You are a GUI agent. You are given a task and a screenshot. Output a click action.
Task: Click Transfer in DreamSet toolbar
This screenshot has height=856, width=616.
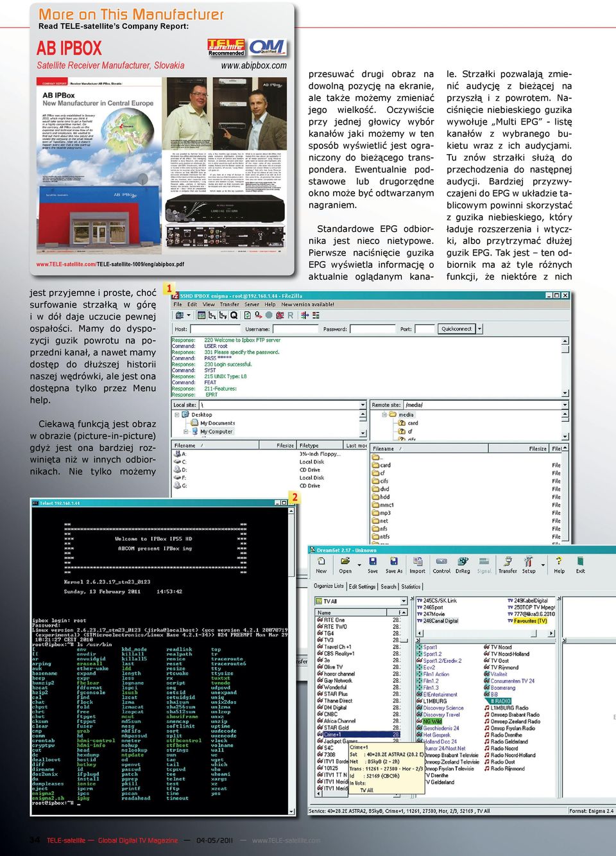508,565
